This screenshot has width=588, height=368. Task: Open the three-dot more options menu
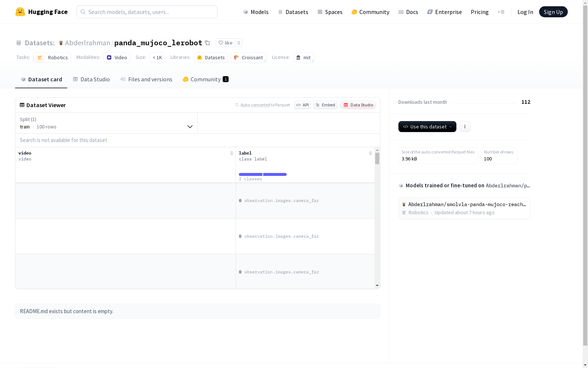465,127
